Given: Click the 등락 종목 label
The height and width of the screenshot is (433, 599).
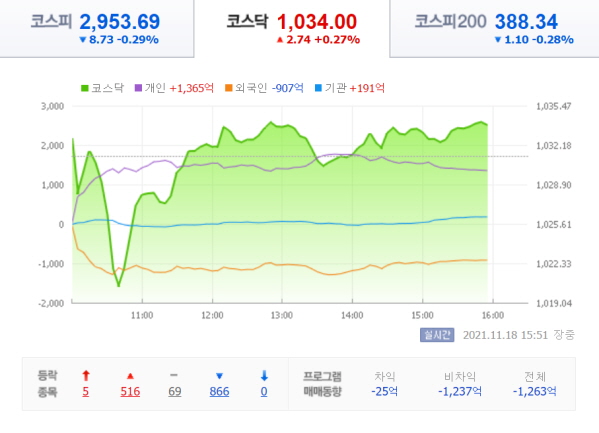Looking at the screenshot, I should (x=47, y=384).
